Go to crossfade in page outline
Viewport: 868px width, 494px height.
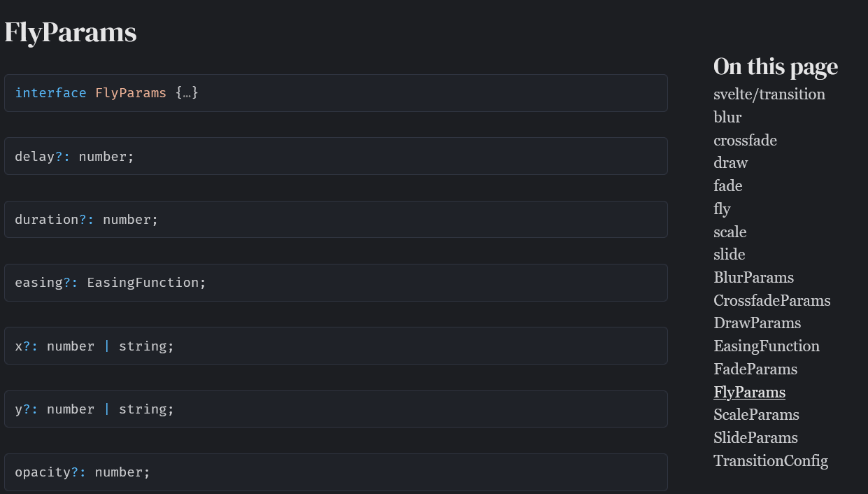[x=745, y=141]
